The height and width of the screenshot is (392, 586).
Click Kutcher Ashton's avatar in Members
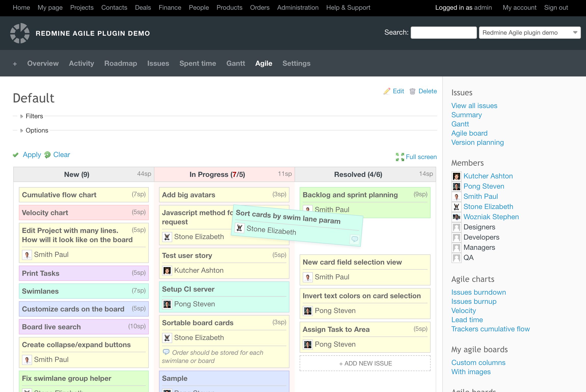(x=456, y=176)
